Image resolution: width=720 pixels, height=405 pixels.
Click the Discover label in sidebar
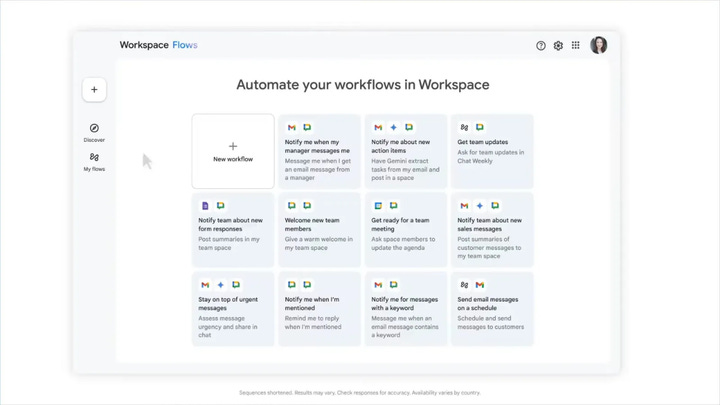pos(94,140)
